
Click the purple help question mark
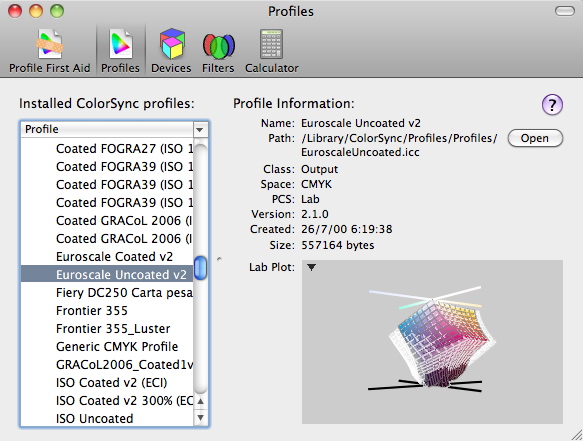point(552,104)
